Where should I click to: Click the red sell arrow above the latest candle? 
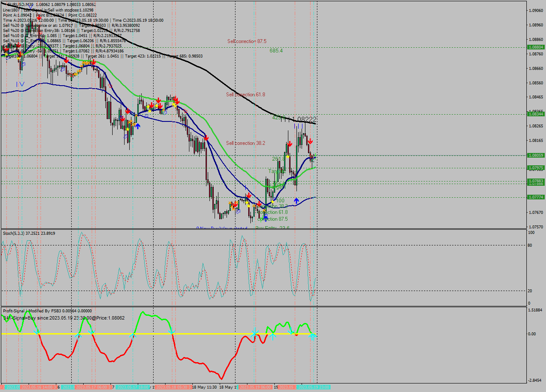pyautogui.click(x=311, y=141)
